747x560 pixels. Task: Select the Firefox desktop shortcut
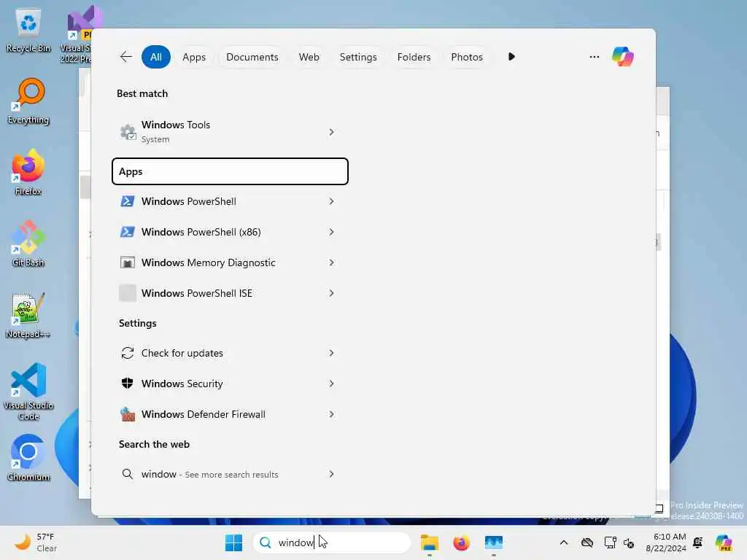point(28,172)
